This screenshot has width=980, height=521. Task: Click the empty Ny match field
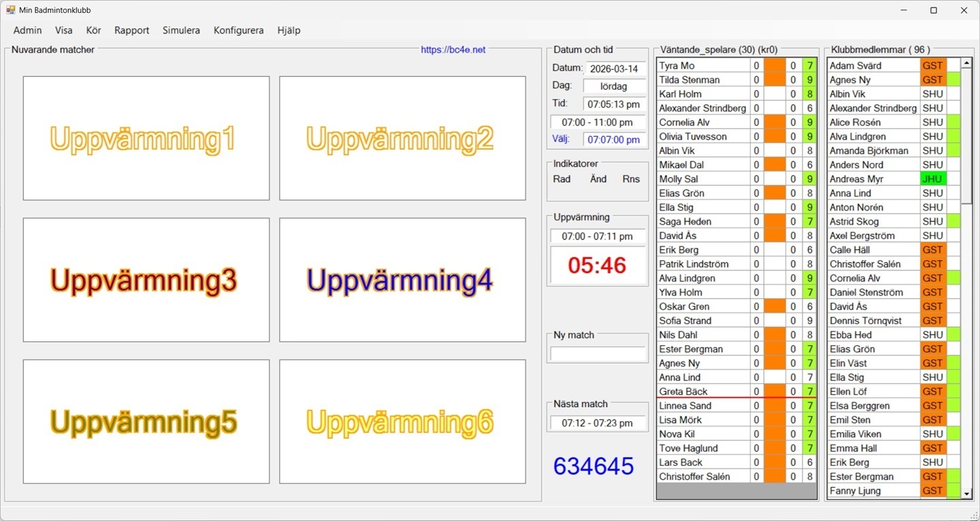[598, 354]
